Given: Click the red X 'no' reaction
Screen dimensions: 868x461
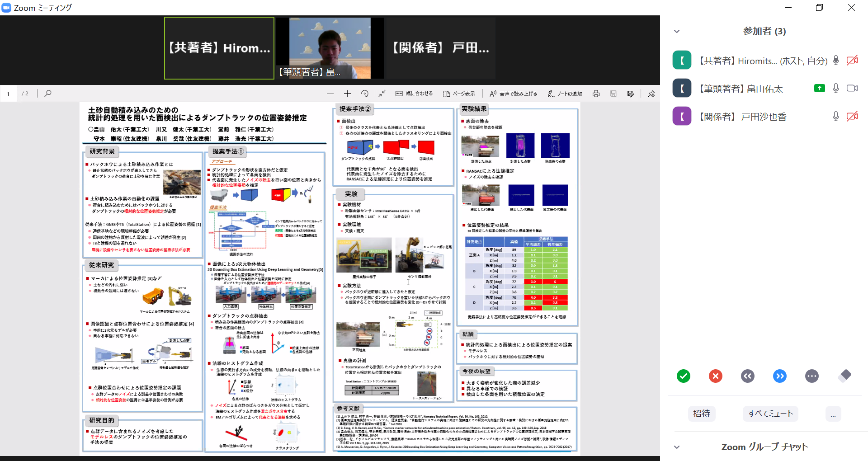Looking at the screenshot, I should tap(715, 376).
